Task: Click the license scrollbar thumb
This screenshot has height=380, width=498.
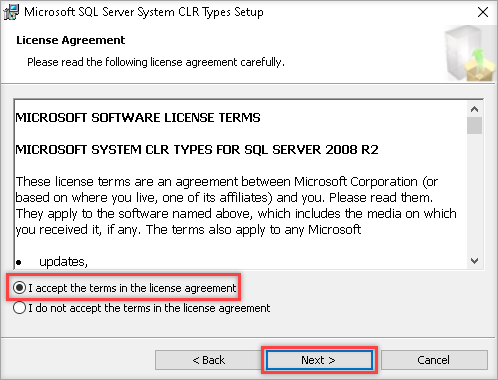Action: coord(474,125)
